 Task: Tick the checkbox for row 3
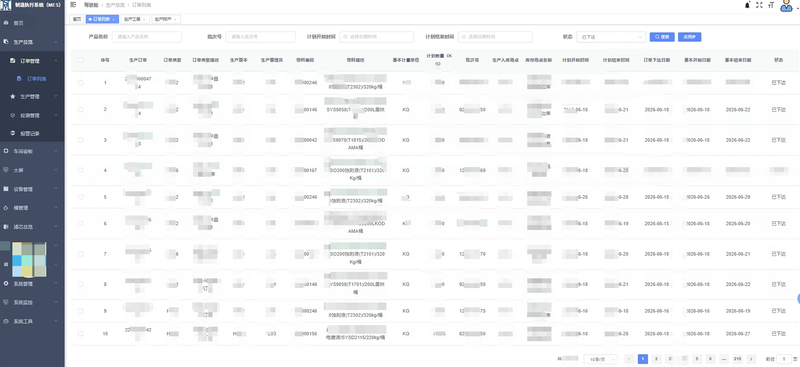81,140
